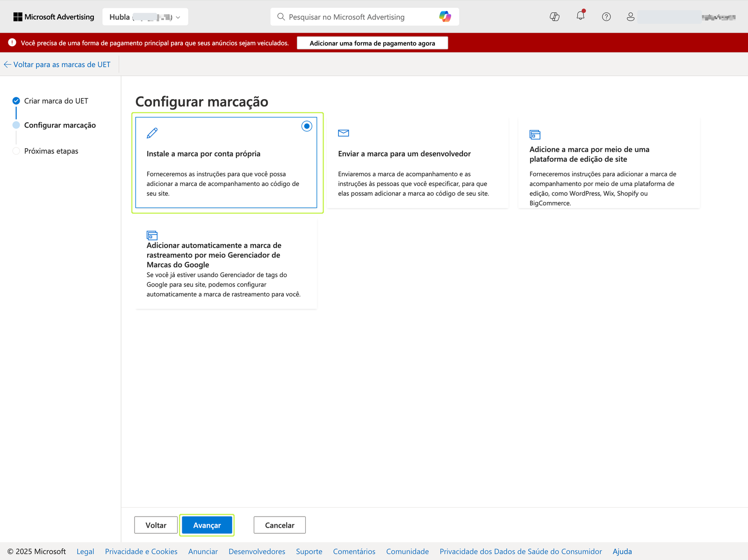Open the Copilot icon in search bar

click(445, 17)
